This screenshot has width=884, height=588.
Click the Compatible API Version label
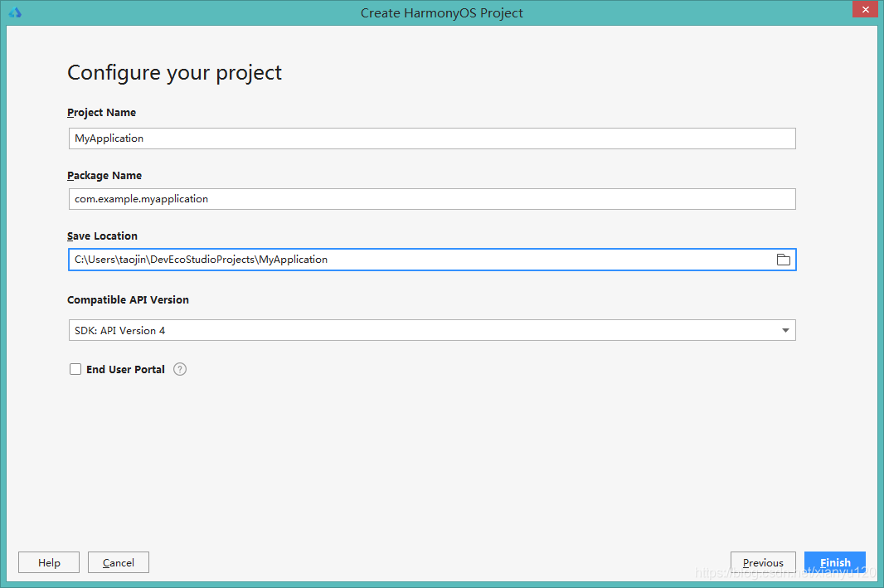pyautogui.click(x=128, y=300)
